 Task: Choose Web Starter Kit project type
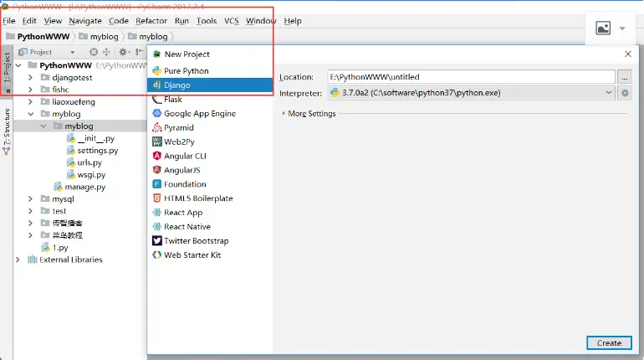tap(209, 255)
